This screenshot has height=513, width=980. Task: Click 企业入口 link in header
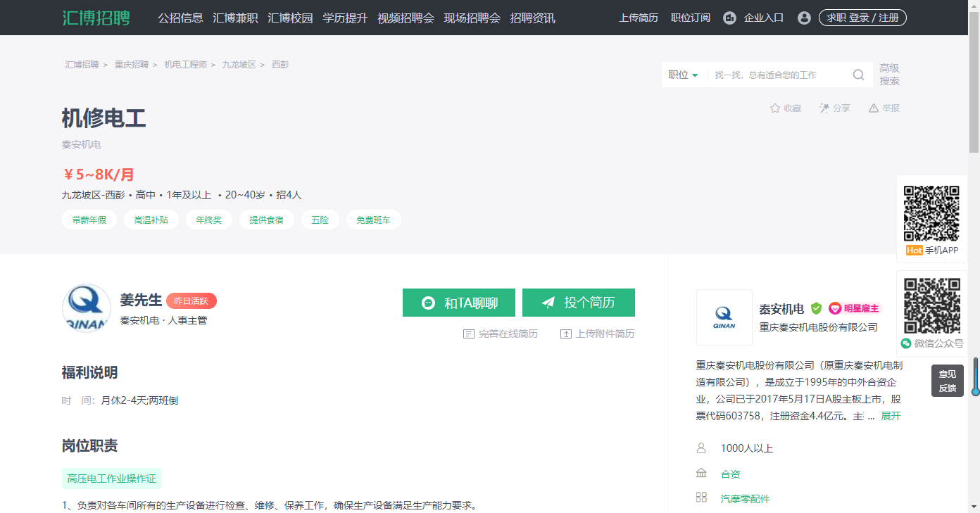pyautogui.click(x=764, y=18)
